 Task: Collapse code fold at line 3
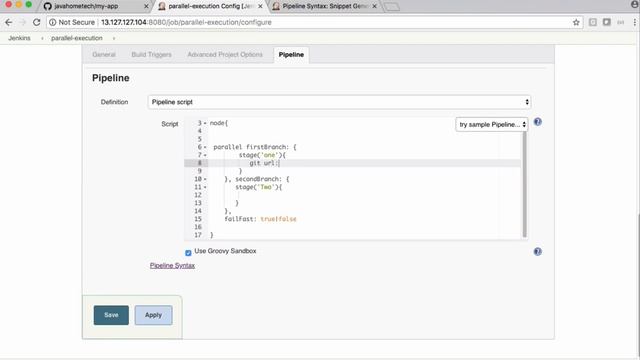(x=205, y=123)
